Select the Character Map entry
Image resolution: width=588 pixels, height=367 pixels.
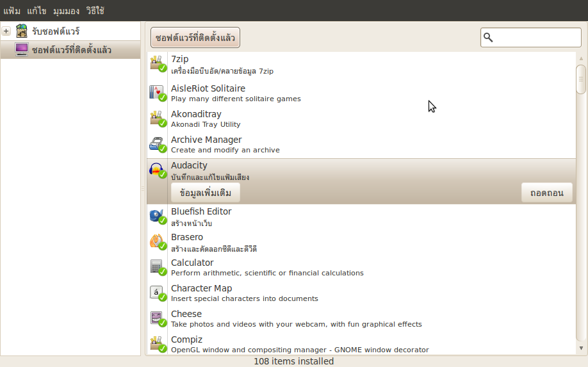click(x=361, y=293)
